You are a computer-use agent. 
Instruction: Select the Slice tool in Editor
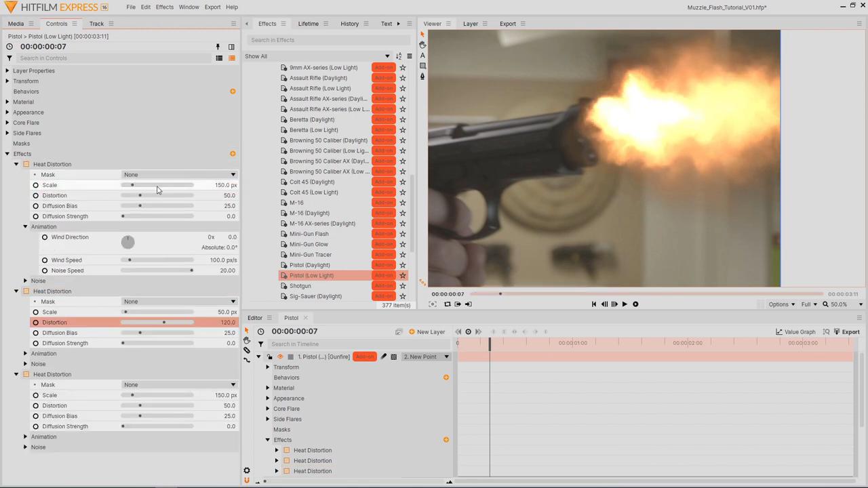pyautogui.click(x=247, y=350)
